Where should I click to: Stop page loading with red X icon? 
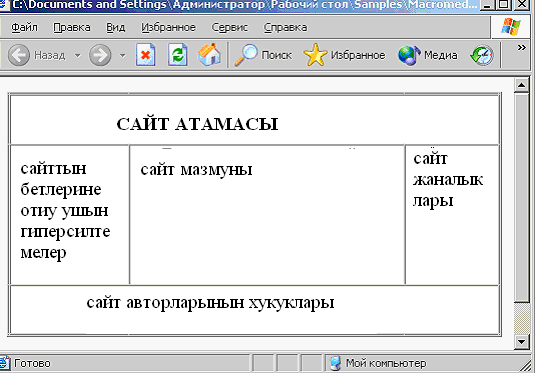point(146,55)
